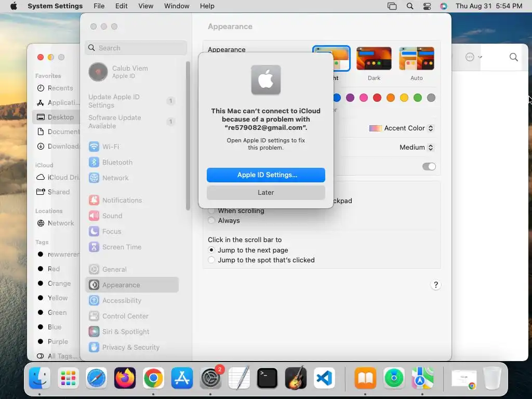Viewport: 532px width, 399px height.
Task: Select Recents in Finder sidebar
Action: coord(55,88)
